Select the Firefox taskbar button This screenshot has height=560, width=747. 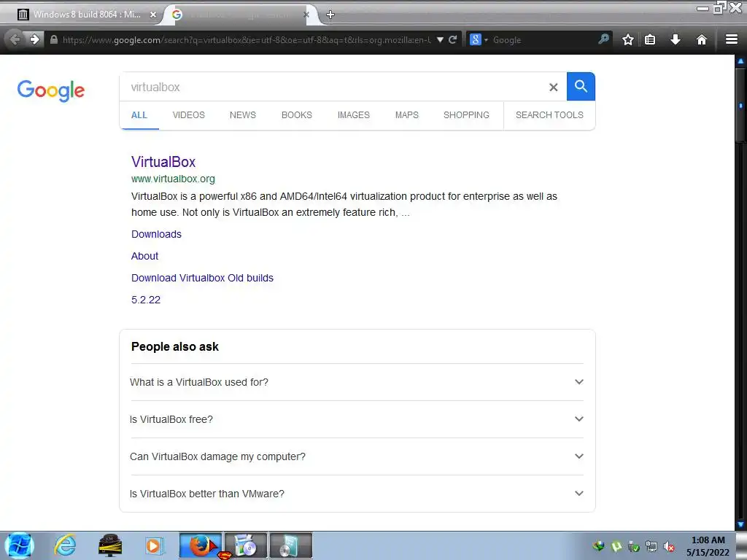[x=201, y=545]
